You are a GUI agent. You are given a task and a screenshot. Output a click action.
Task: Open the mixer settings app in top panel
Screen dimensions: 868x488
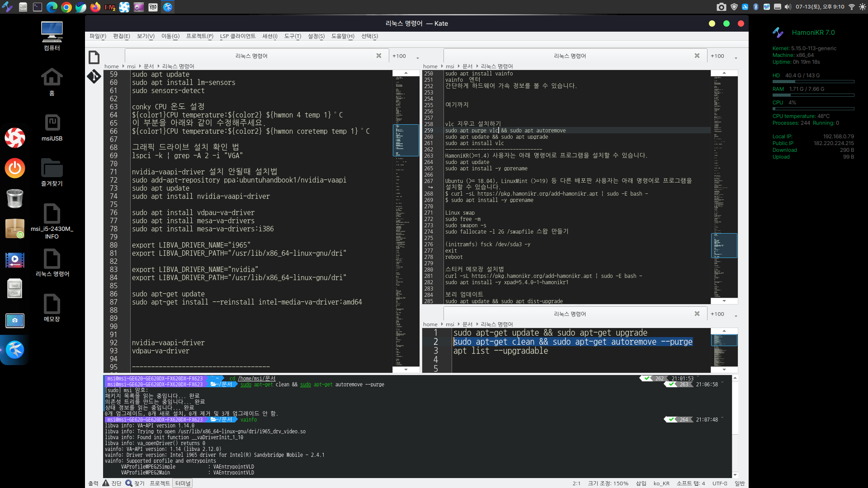[153, 7]
